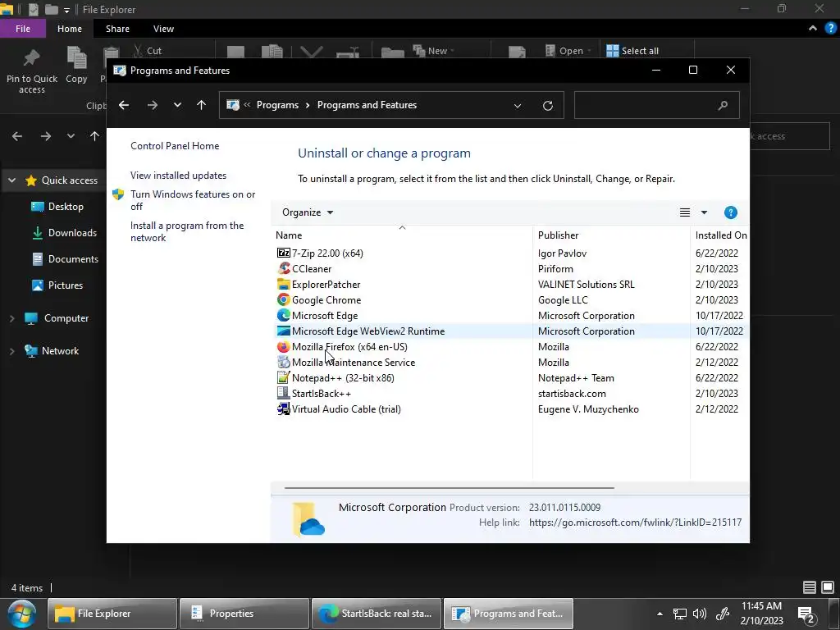Click the Microsoft Edge icon in list
840x630 pixels.
click(283, 315)
